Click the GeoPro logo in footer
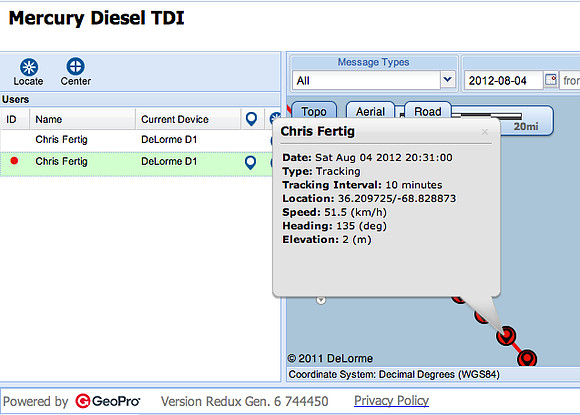 pos(108,401)
